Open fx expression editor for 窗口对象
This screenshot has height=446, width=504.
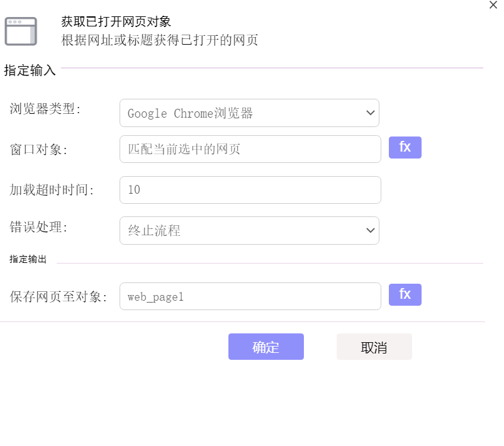pos(405,147)
